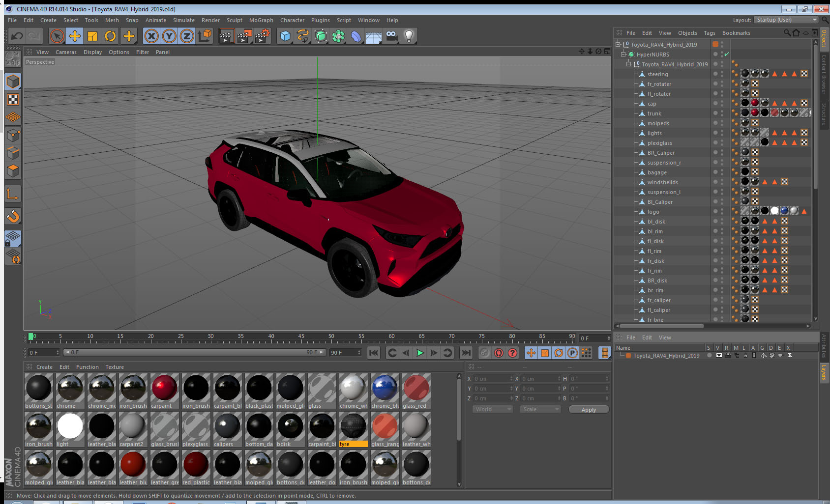This screenshot has height=504, width=830.
Task: Add a Cube primitive object
Action: 285,36
